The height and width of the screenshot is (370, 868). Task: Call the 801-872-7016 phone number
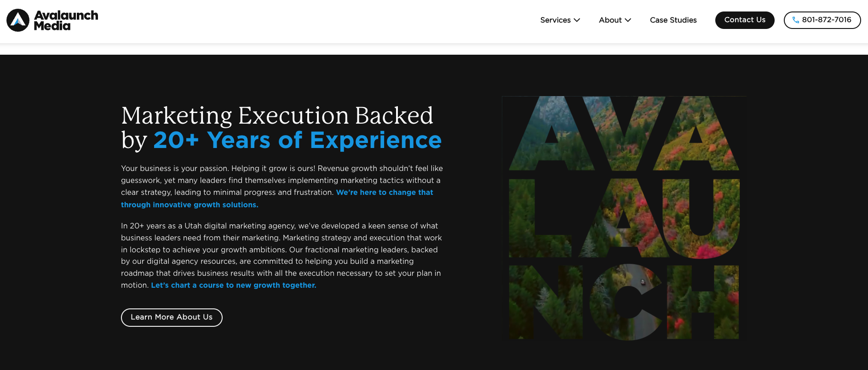(827, 20)
